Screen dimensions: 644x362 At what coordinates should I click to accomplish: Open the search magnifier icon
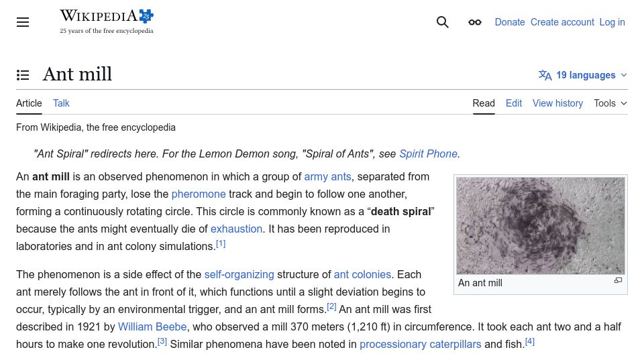442,22
